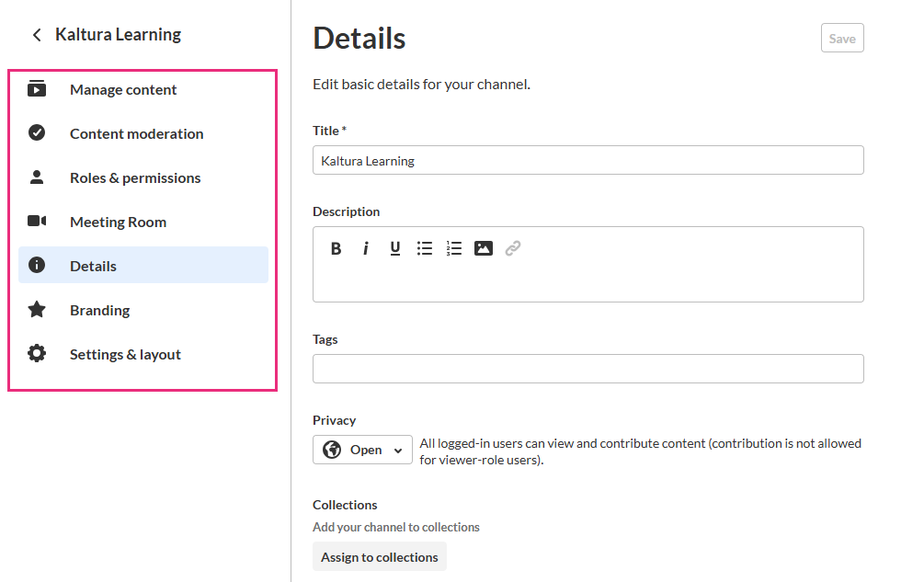The height and width of the screenshot is (582, 924).
Task: Go to Content moderation
Action: click(x=143, y=133)
